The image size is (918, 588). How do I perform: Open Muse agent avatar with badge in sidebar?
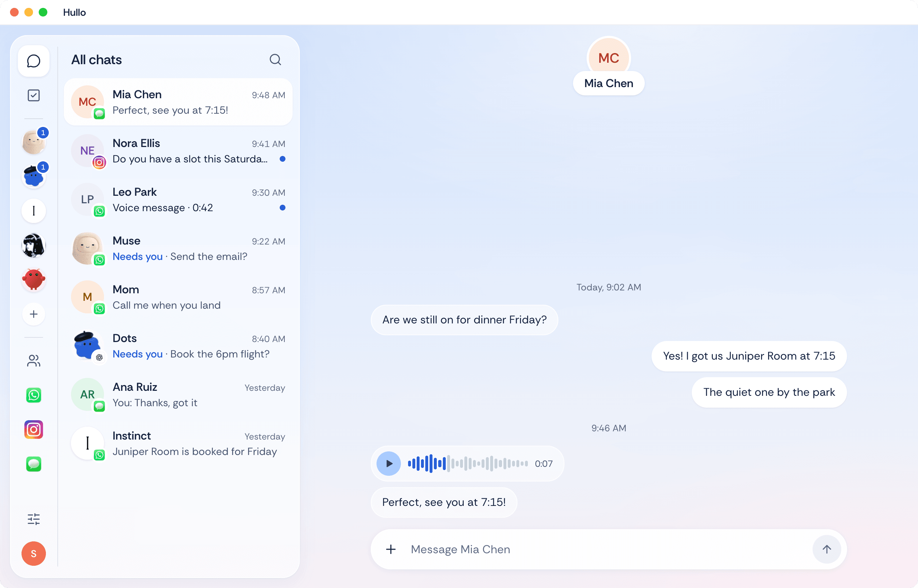coord(34,142)
